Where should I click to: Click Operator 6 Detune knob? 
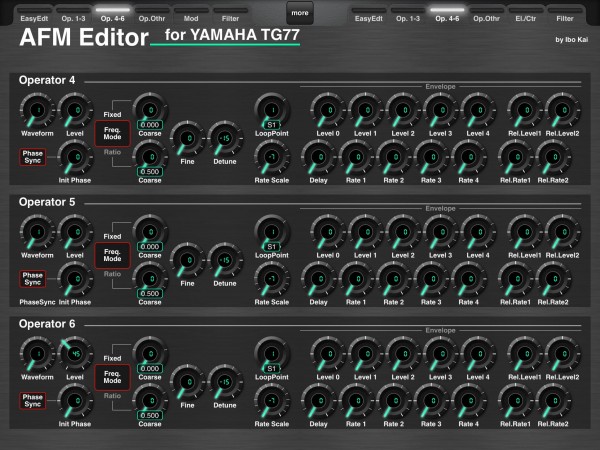click(225, 382)
